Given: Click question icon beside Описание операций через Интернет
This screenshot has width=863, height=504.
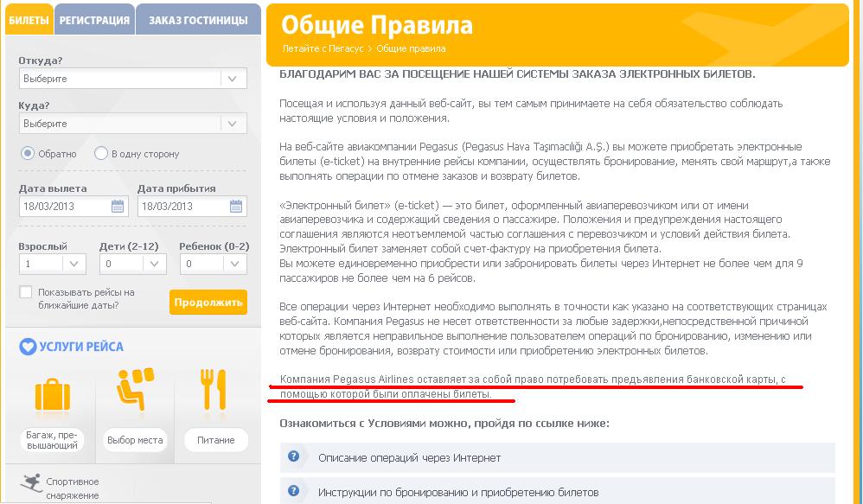Looking at the screenshot, I should point(294,456).
